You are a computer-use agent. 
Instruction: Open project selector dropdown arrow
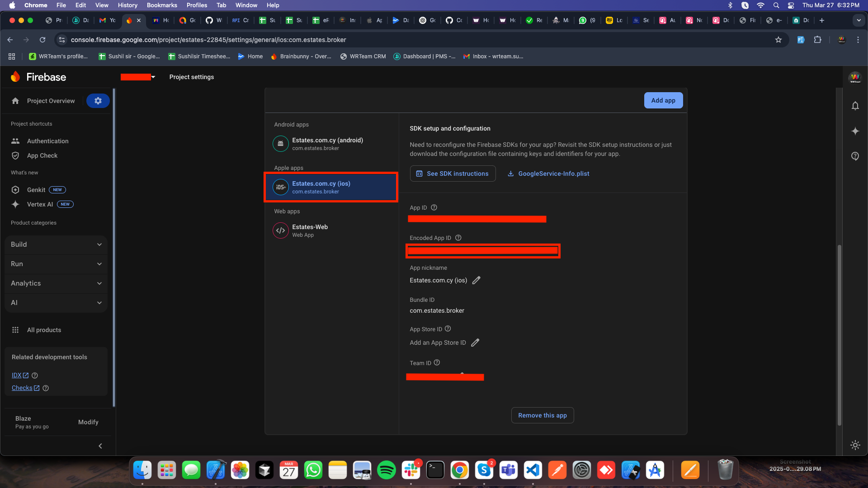[x=153, y=77]
